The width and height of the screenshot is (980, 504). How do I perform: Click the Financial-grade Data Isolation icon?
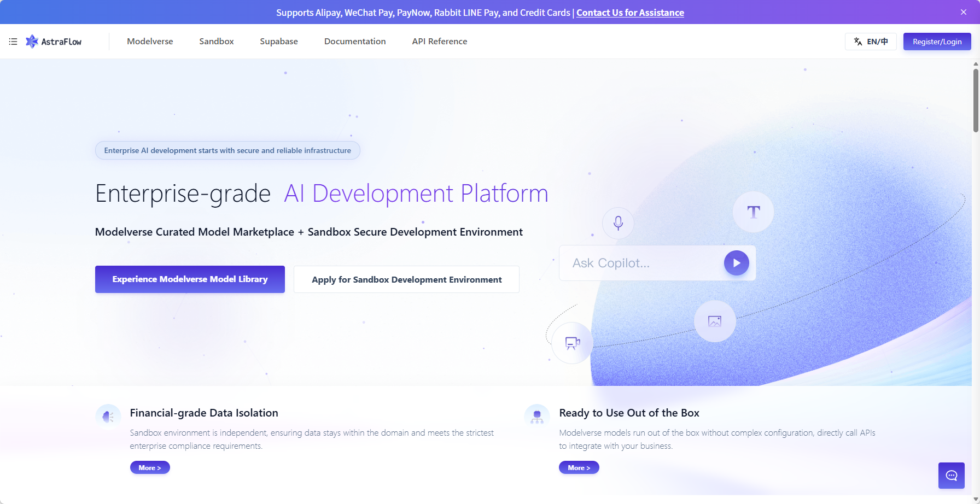108,417
